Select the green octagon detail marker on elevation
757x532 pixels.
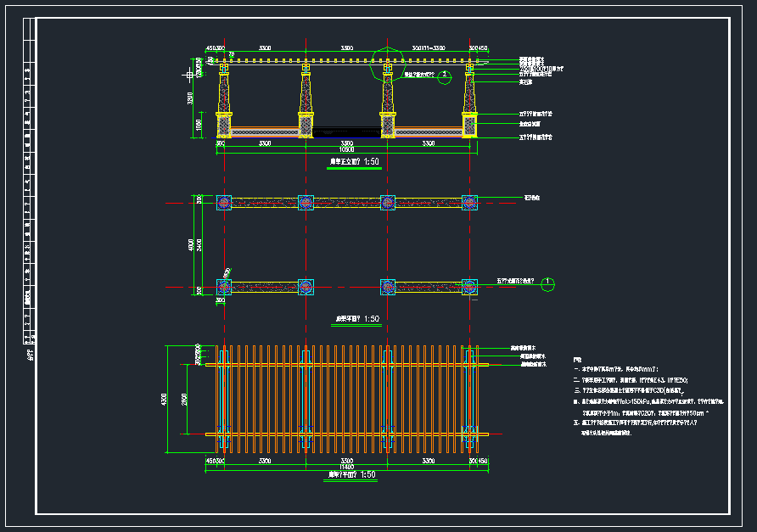[x=387, y=62]
